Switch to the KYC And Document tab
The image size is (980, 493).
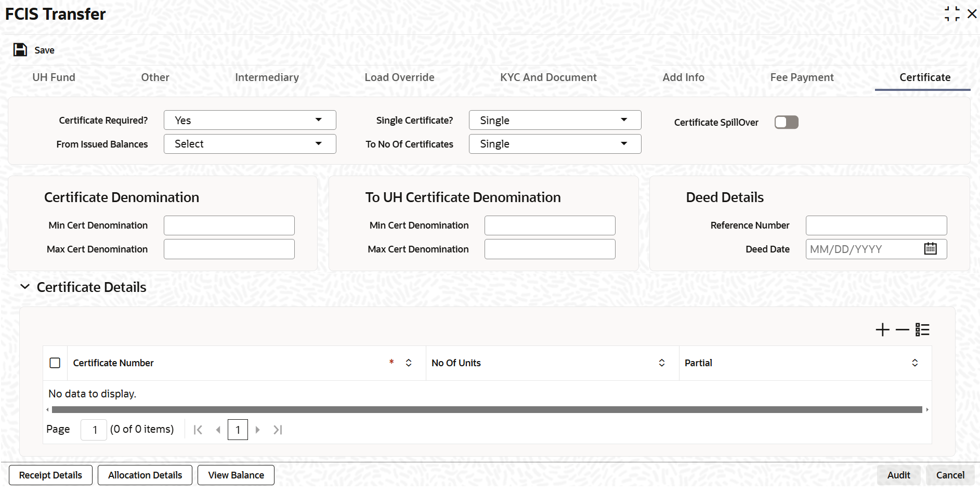pos(548,77)
